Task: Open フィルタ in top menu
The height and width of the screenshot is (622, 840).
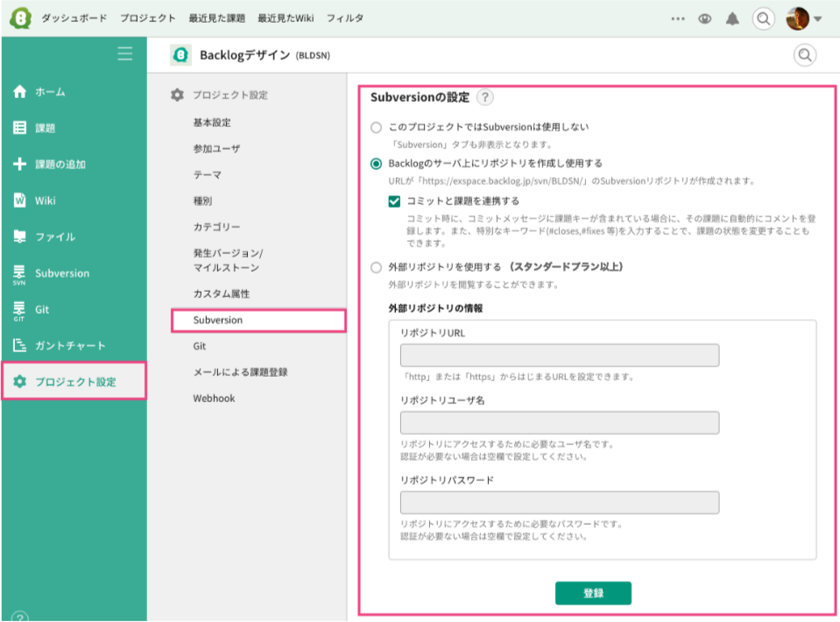Action: point(345,18)
